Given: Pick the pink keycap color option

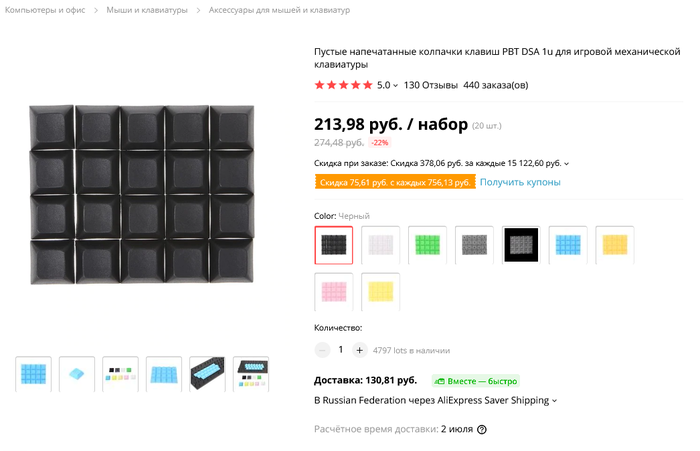Looking at the screenshot, I should 333,291.
